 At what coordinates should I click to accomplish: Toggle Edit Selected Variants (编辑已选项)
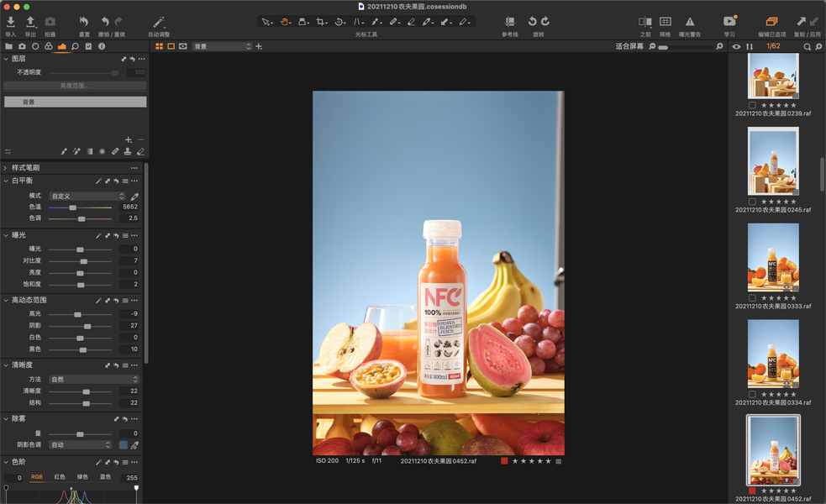pos(771,22)
